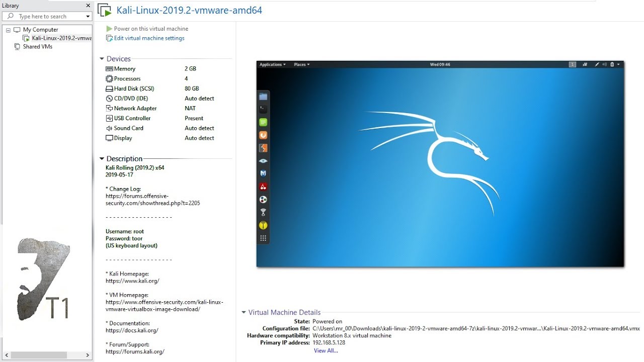Show all applications grid in Kali dock
644x362 pixels.
point(263,238)
